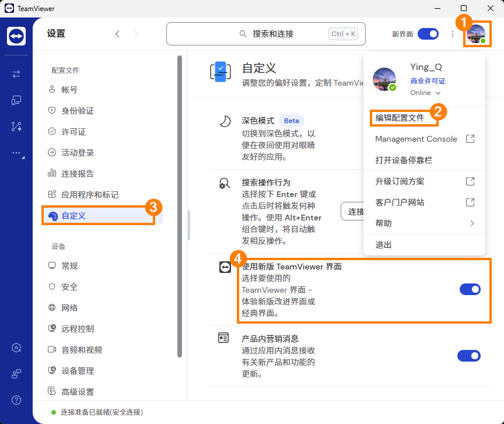Toggle 产品内营销消息 switch
This screenshot has width=504, height=424.
[469, 356]
